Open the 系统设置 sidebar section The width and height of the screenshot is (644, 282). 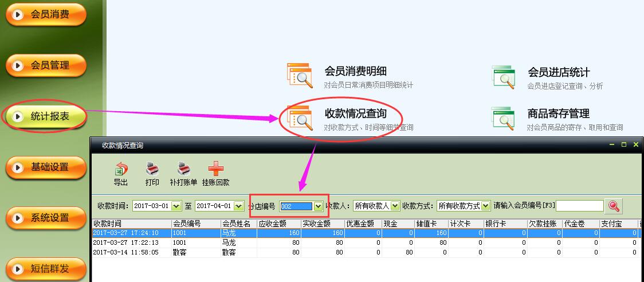[x=46, y=218]
